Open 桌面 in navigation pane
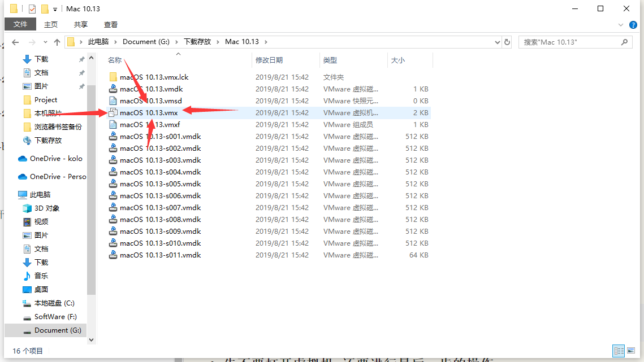The width and height of the screenshot is (644, 362). tap(41, 290)
